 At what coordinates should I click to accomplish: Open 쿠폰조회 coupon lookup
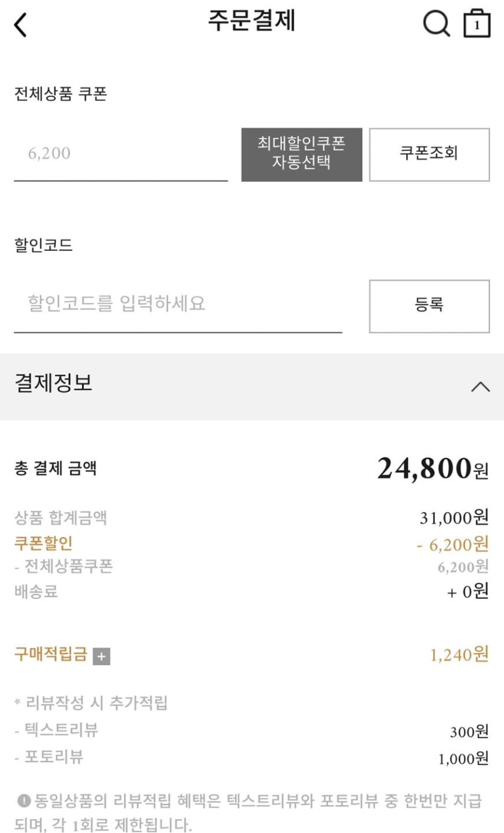(429, 154)
